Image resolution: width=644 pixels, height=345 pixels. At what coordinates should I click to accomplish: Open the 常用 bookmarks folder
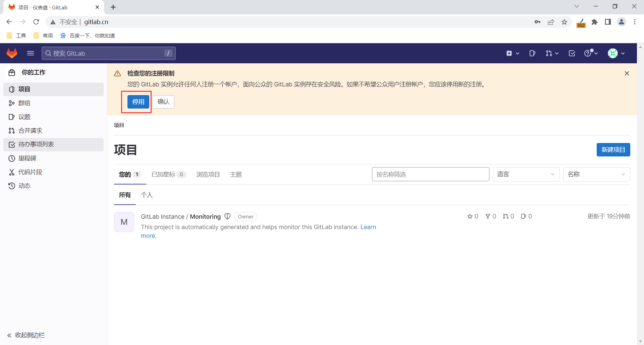coord(43,36)
